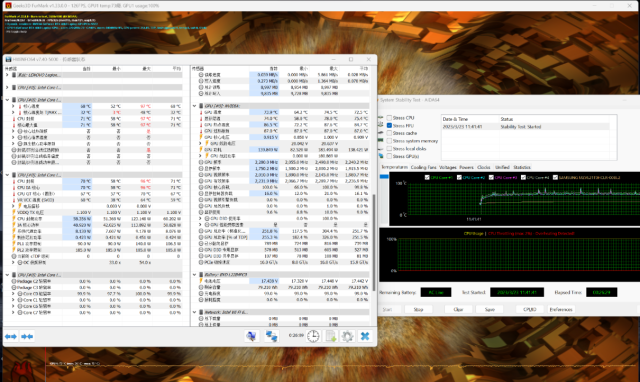Collapse the Battery sensor group
Image resolution: width=640 pixels, height=382 pixels.
click(195, 275)
